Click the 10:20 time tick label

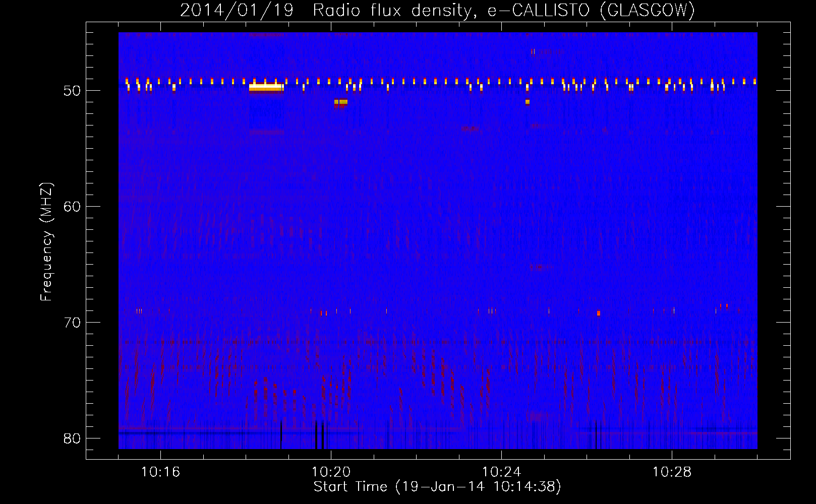point(331,472)
